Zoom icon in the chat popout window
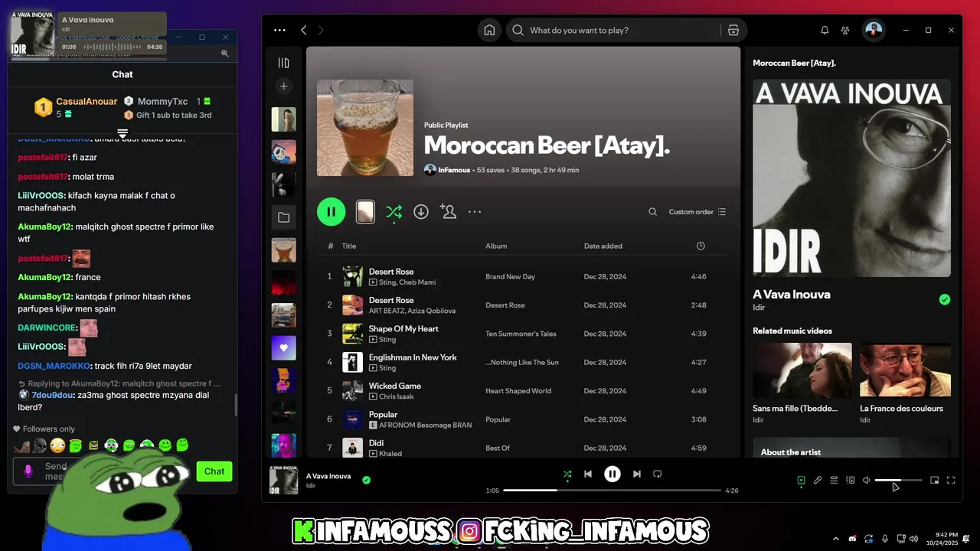The image size is (980, 551). pos(225,54)
